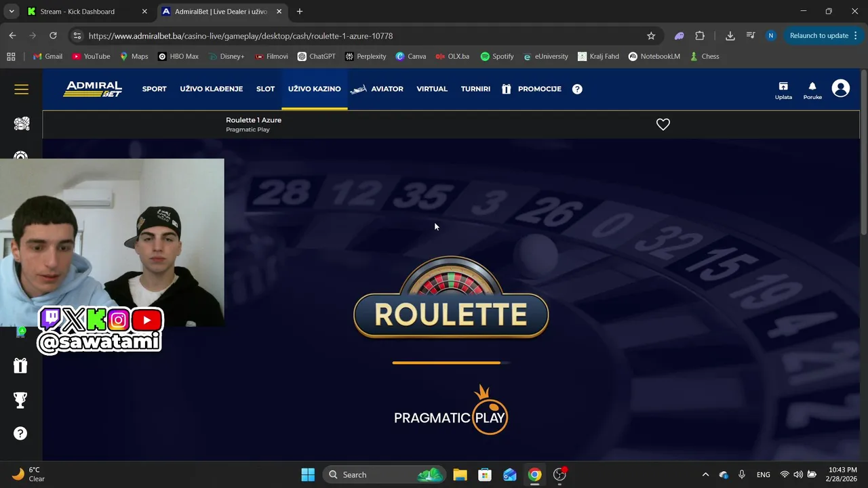Open the eUniversity bookmark
Screen dimensions: 868x488
pyautogui.click(x=545, y=56)
